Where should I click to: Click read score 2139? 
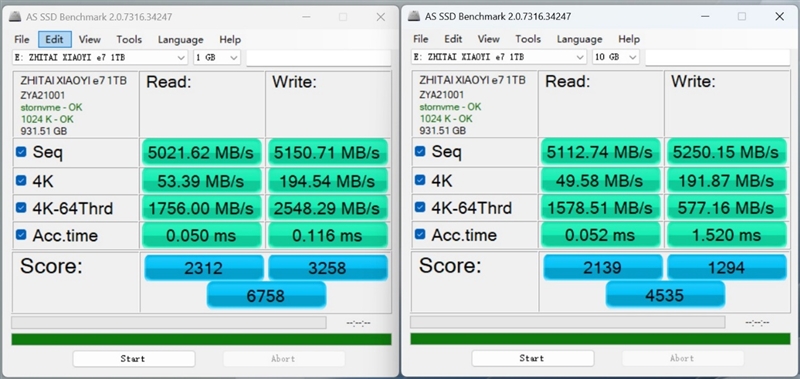(x=603, y=267)
